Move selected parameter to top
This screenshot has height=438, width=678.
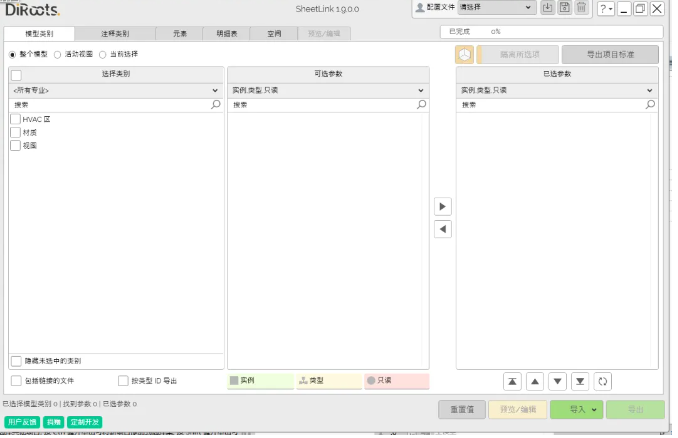pyautogui.click(x=512, y=381)
